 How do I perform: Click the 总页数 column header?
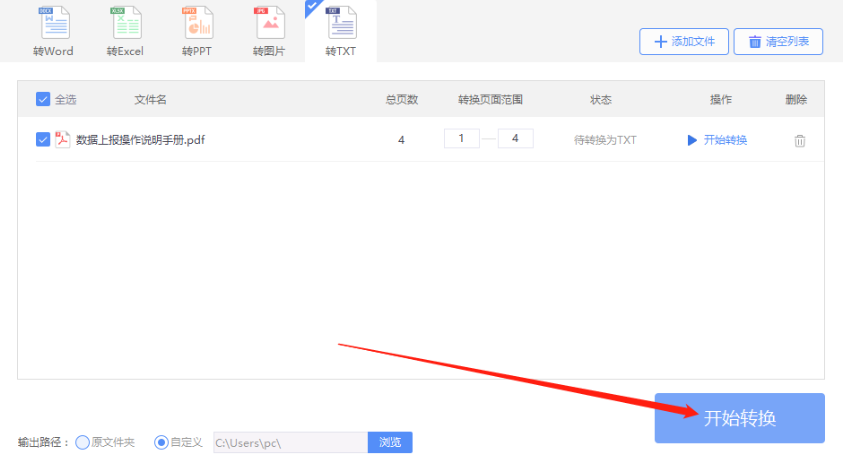[402, 100]
